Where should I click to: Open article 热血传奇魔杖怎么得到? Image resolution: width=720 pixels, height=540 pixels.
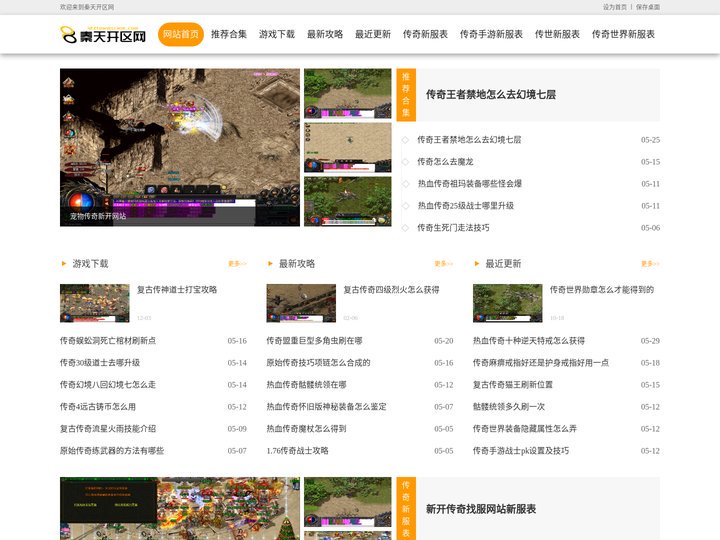point(306,429)
